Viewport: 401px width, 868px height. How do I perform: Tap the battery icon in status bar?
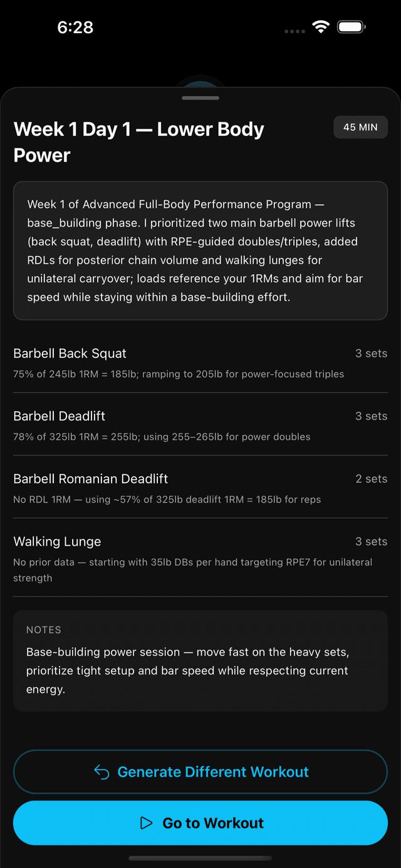coord(352,27)
